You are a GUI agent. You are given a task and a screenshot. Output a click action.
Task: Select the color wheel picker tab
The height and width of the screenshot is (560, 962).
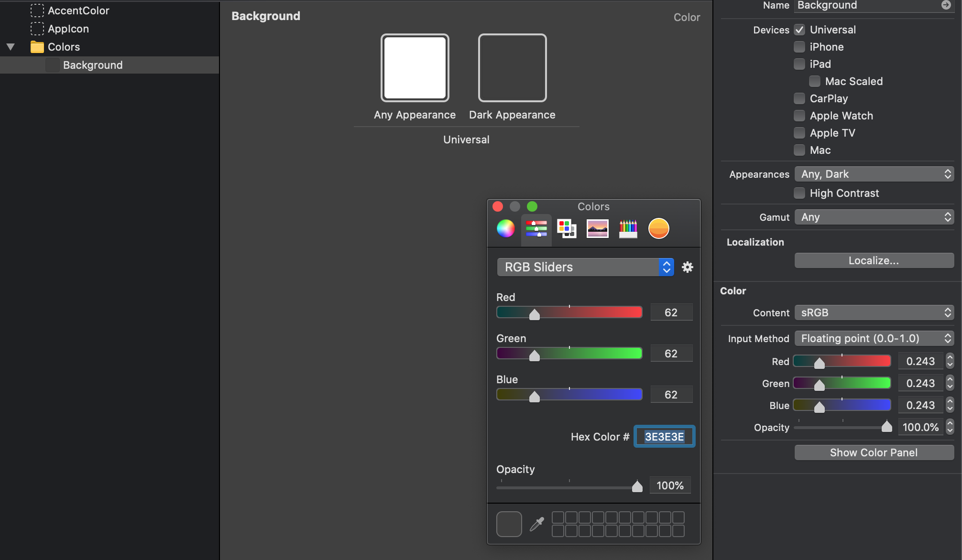pos(505,229)
